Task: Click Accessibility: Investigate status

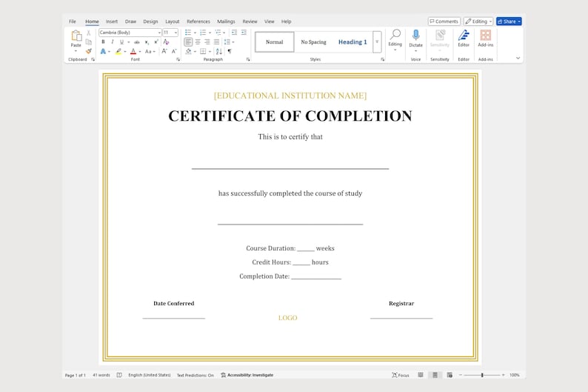Action: (247, 375)
